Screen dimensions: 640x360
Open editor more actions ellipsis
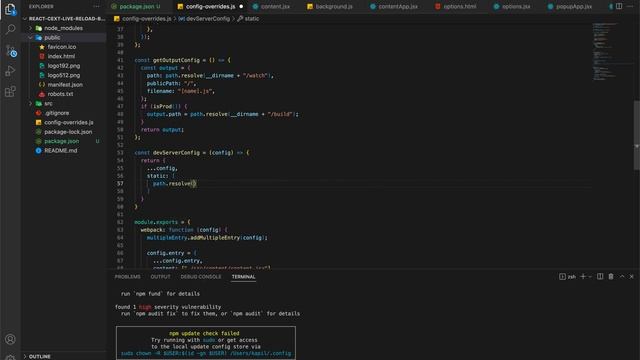(631, 6)
